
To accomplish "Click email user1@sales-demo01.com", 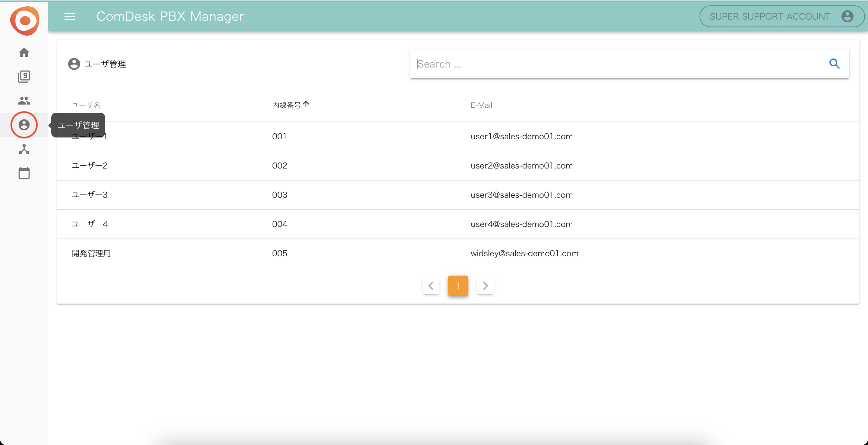I will (522, 137).
